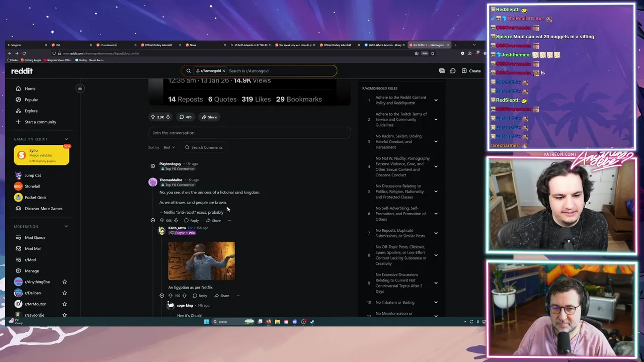Share the post
This screenshot has width=644, height=362.
pos(209,117)
